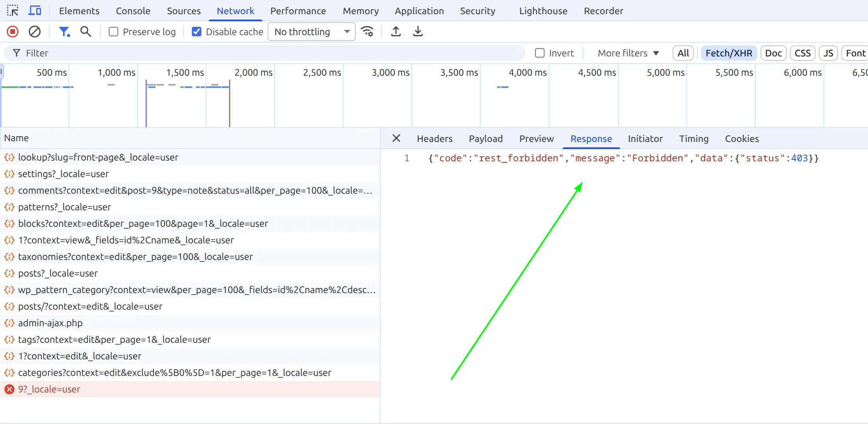This screenshot has width=868, height=424.
Task: Click the inspect element selector icon
Action: point(13,11)
